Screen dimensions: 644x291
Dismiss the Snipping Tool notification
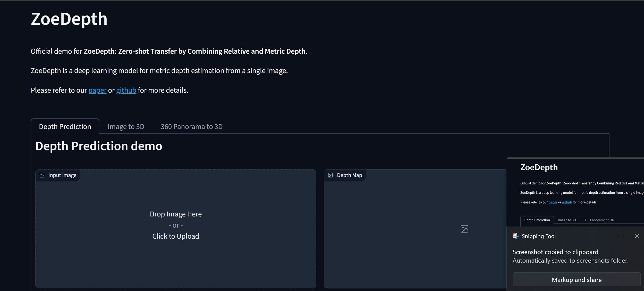pyautogui.click(x=637, y=236)
